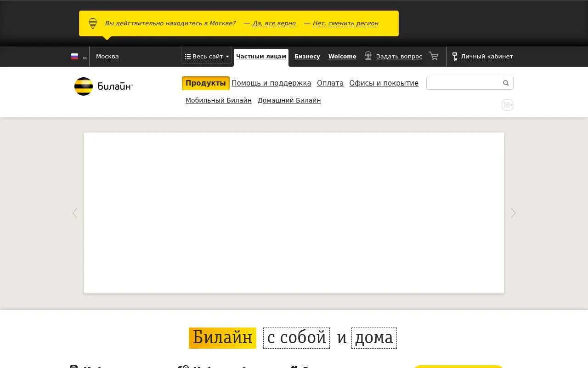The image size is (588, 368).
Task: Click the white promo banner slide
Action: (x=294, y=213)
